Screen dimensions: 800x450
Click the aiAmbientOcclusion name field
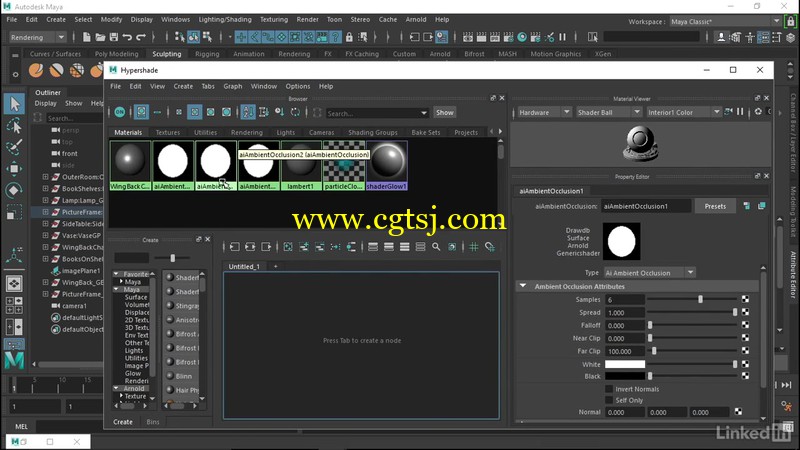(646, 206)
